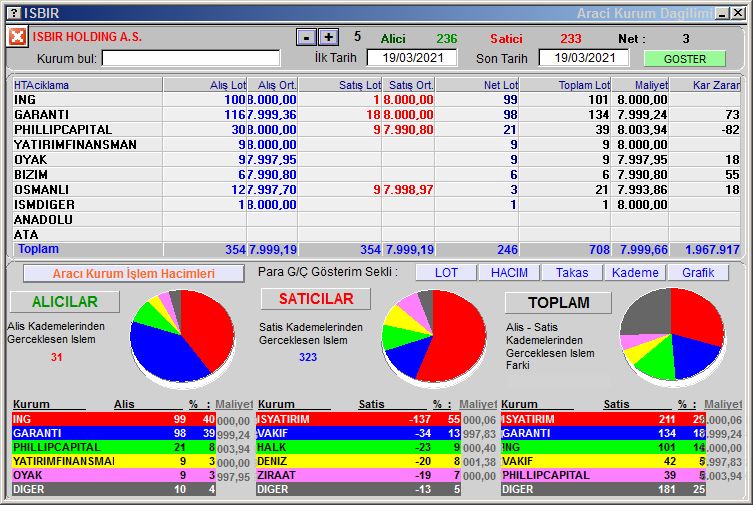Select the BIZIM row
This screenshot has width=753, height=505.
click(376, 174)
